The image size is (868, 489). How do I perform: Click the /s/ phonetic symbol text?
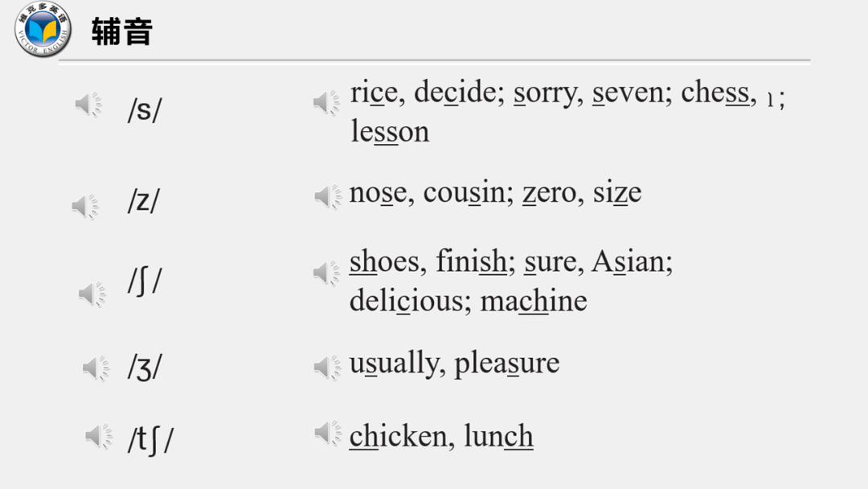point(145,109)
